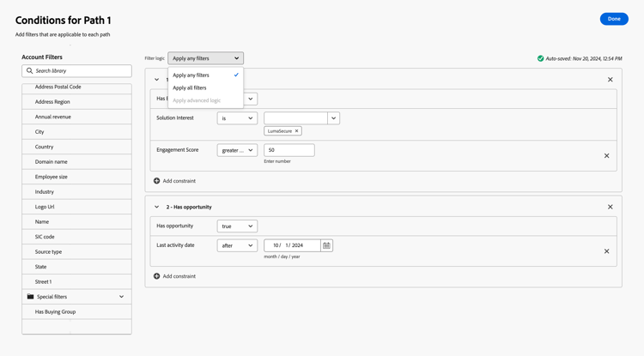Image resolution: width=644 pixels, height=356 pixels.
Task: Select Apply all filters option
Action: (190, 87)
